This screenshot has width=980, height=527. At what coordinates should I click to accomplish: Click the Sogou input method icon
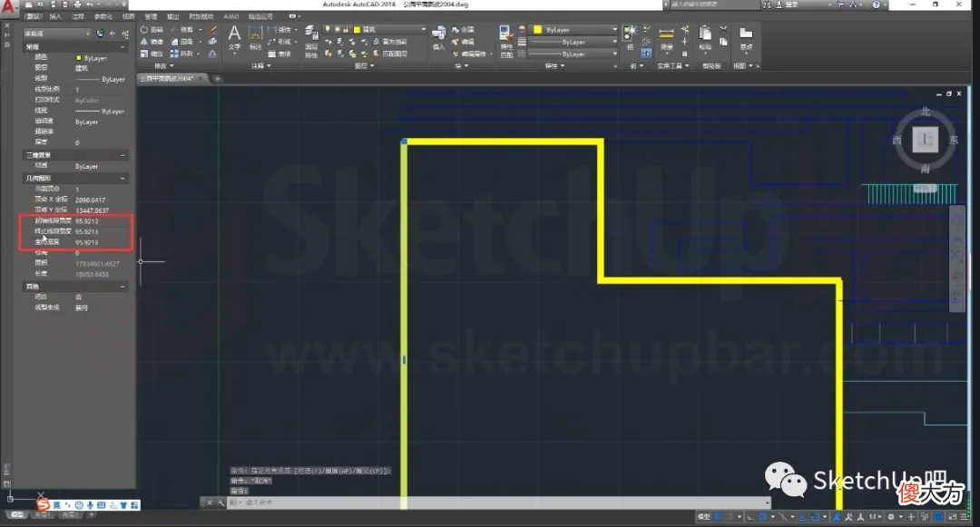click(43, 504)
